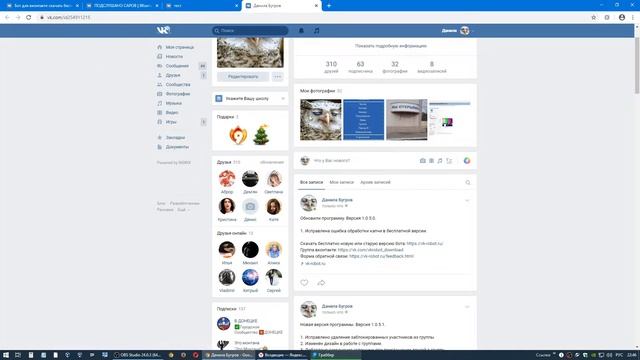The image size is (640, 360).
Task: Open the three-dots menu beside Редактировать
Action: [278, 77]
